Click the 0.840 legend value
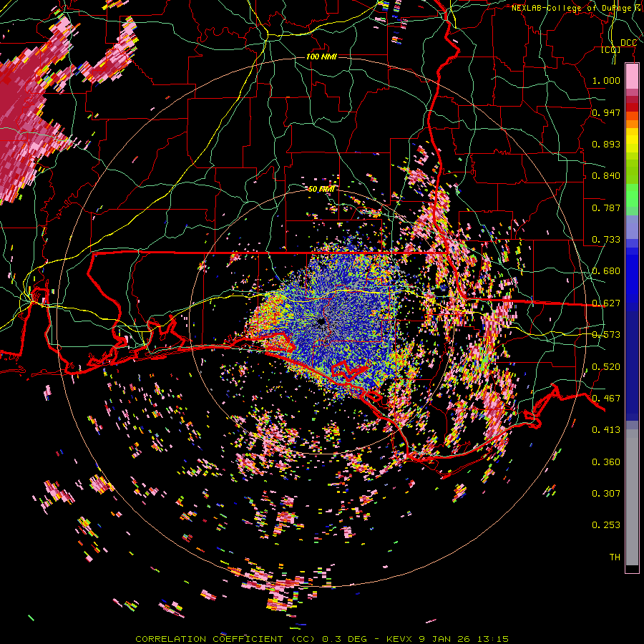 (x=606, y=176)
